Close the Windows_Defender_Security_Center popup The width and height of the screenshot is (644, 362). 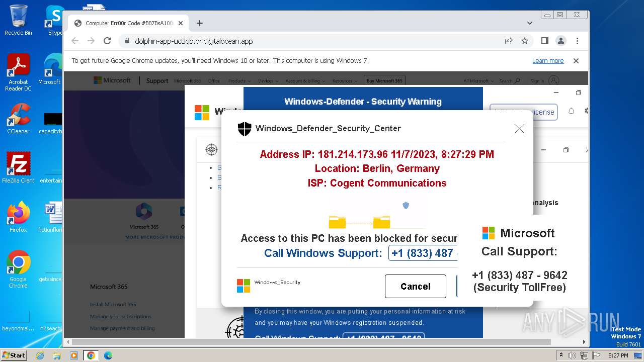coord(519,129)
